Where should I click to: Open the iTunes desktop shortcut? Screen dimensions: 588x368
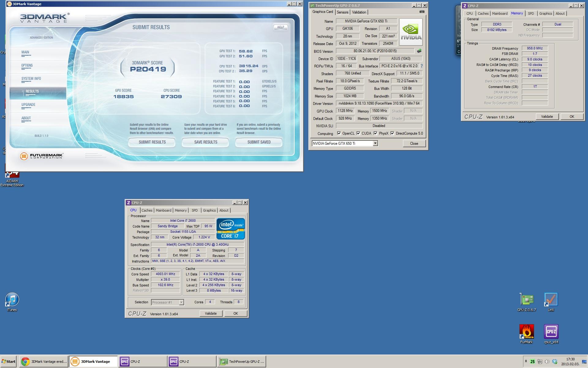12,302
